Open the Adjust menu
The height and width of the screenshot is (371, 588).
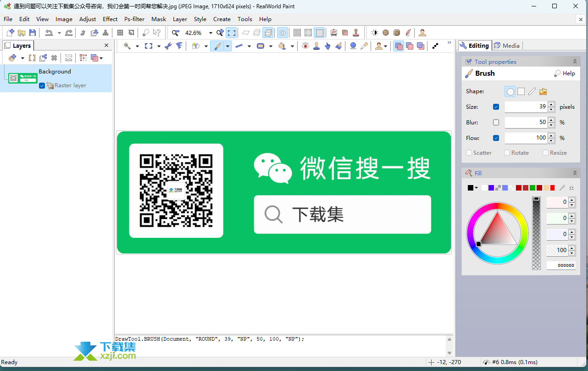pyautogui.click(x=88, y=19)
